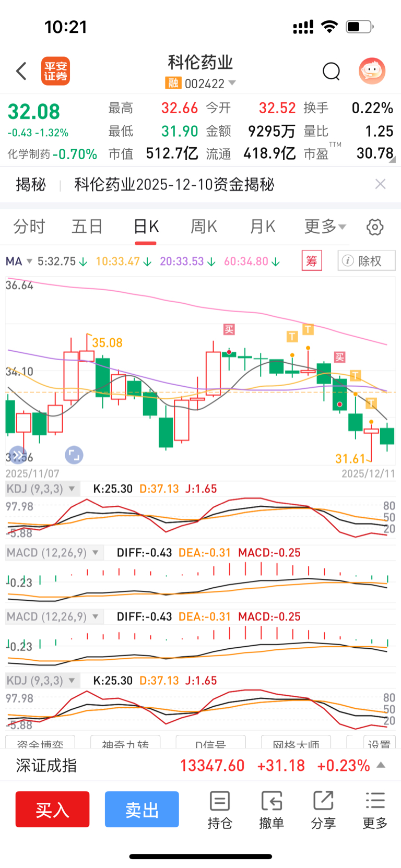This screenshot has width=401, height=868.
Task: Select D信号 indicator button
Action: 211,743
